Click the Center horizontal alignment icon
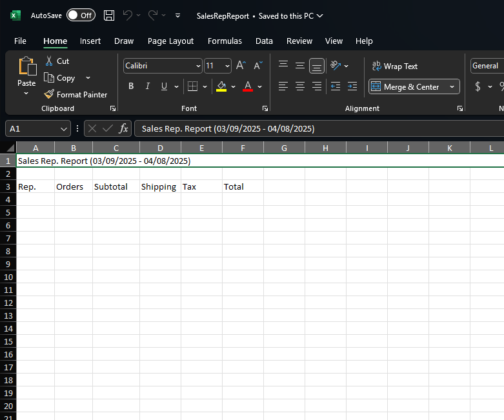The height and width of the screenshot is (420, 504). click(x=300, y=86)
